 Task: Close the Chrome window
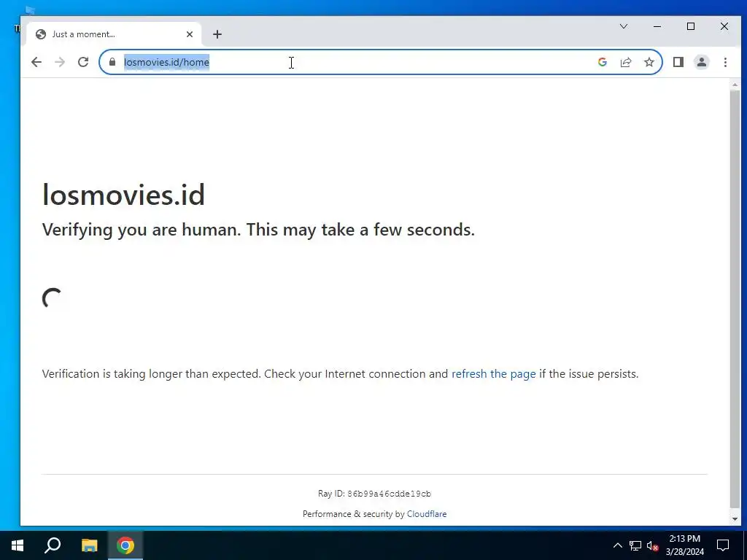coord(724,26)
